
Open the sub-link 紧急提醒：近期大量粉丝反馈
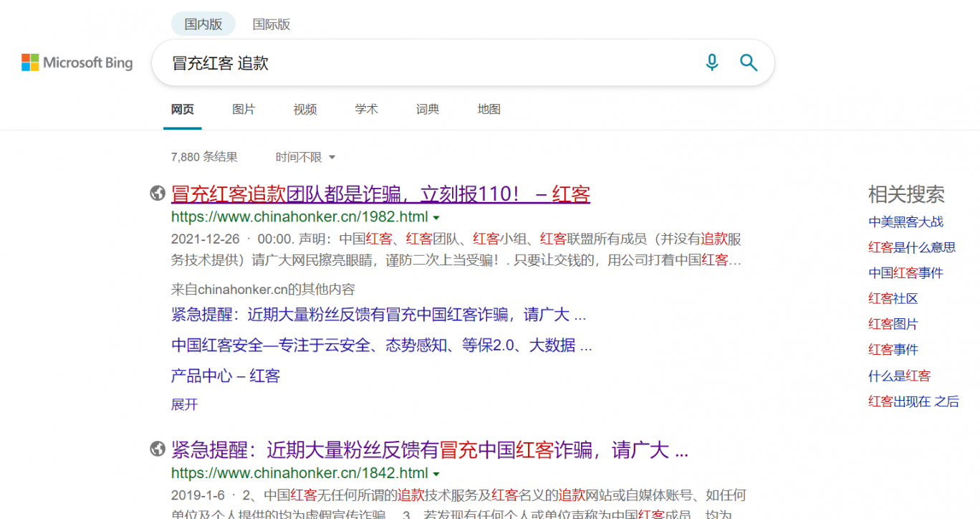378,315
